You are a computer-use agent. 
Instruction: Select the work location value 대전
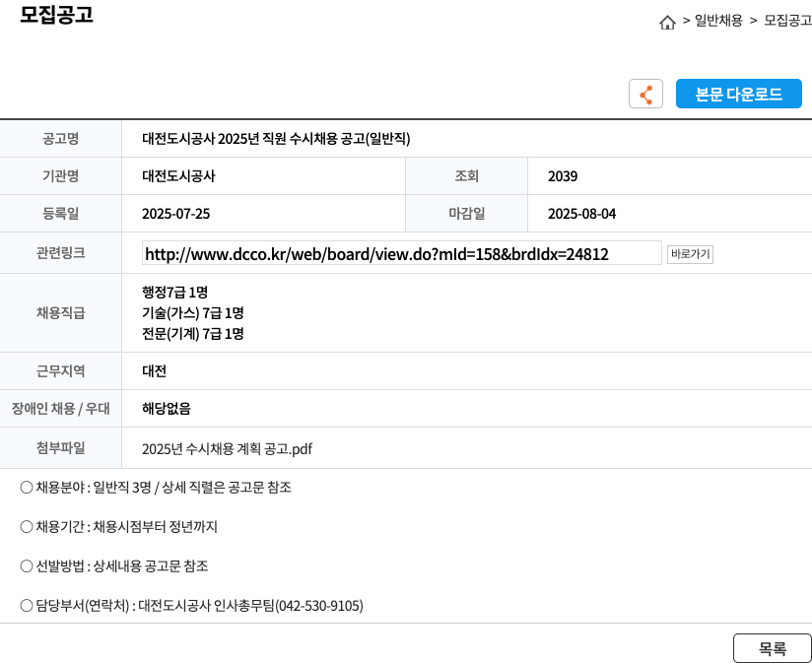154,371
